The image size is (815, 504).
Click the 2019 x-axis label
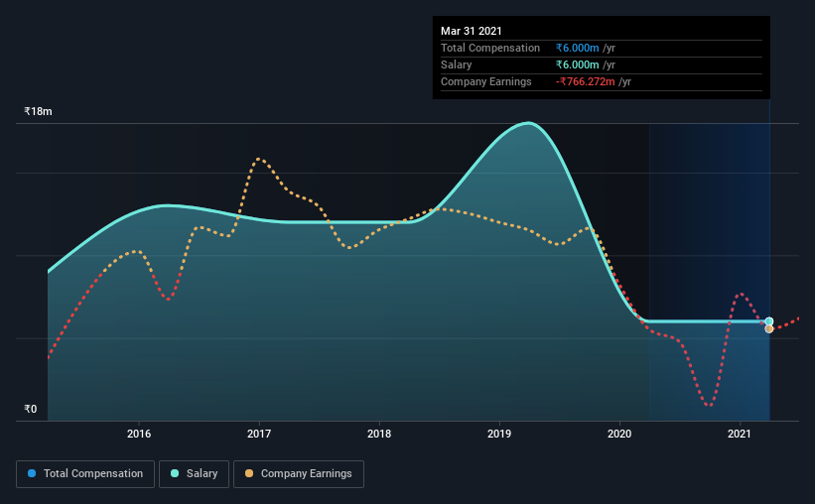pyautogui.click(x=499, y=434)
